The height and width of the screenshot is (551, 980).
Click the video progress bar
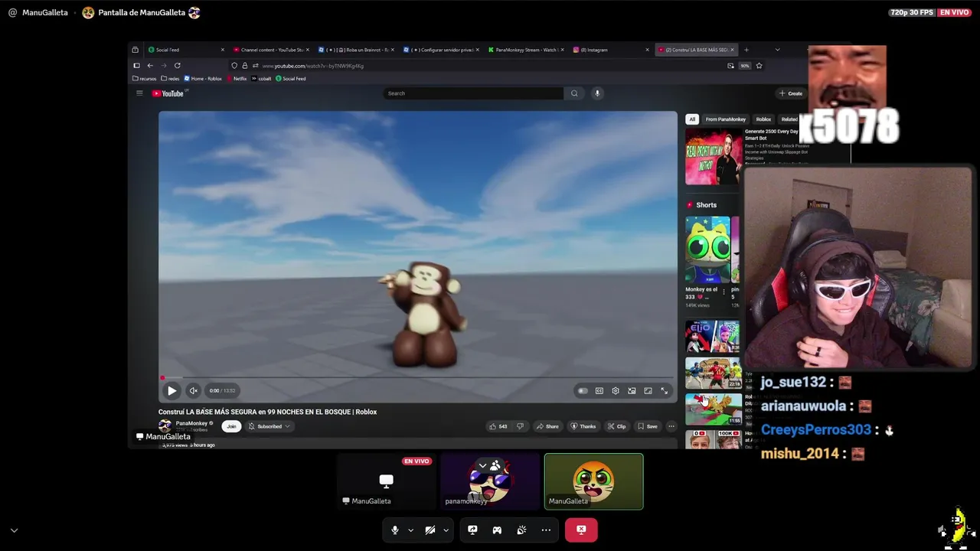click(417, 378)
